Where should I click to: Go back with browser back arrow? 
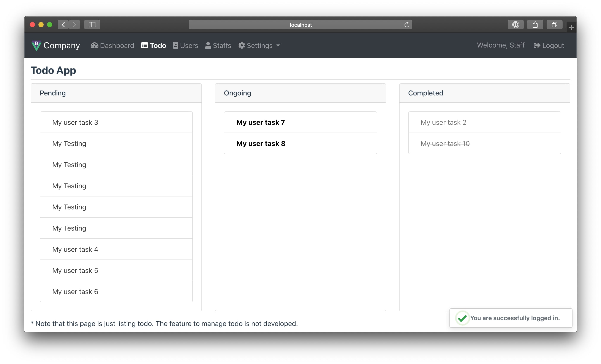[63, 25]
